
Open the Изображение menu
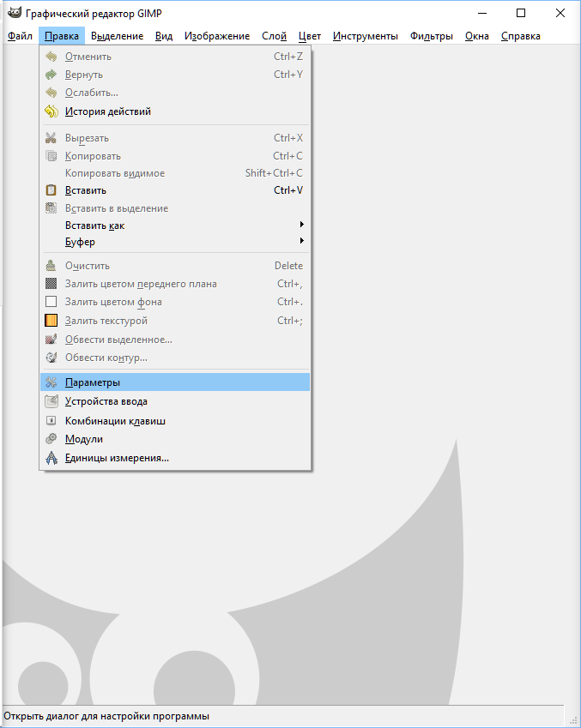pyautogui.click(x=217, y=36)
